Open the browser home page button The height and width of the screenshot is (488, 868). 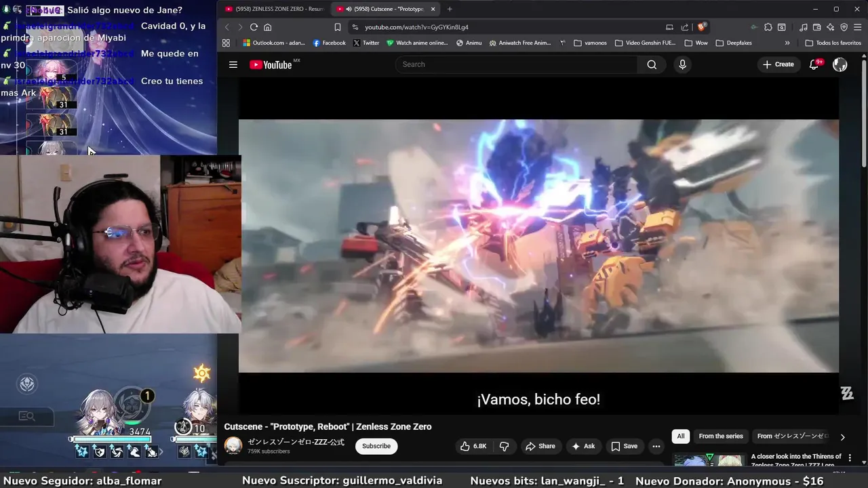268,27
